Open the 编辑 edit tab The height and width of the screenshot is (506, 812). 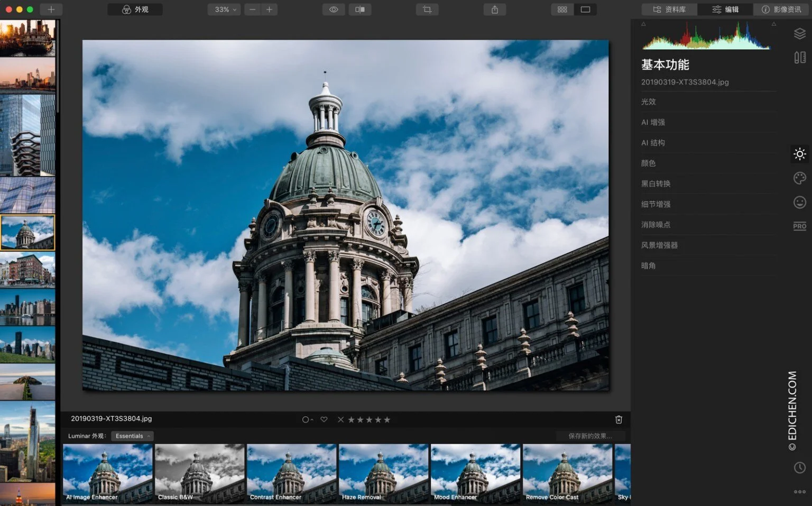[x=725, y=10]
